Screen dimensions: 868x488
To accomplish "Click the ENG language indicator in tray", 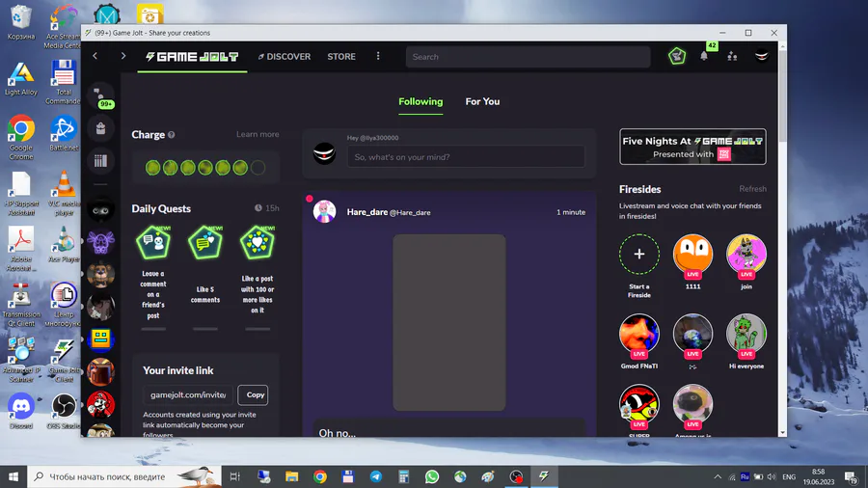I will [789, 477].
